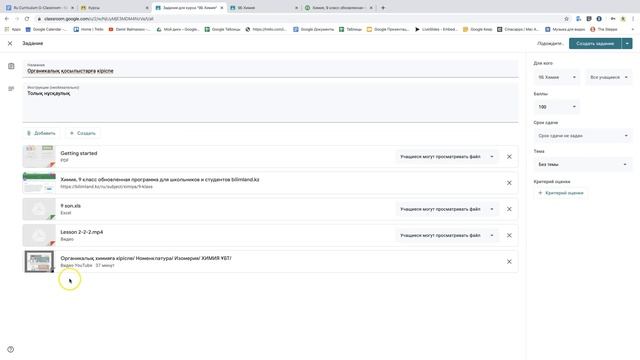Open the Google Документы bookmark
Image resolution: width=640 pixels, height=360 pixels.
(x=313, y=29)
